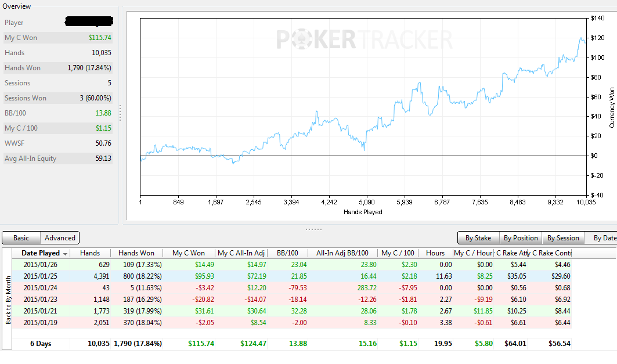This screenshot has height=364, width=617.
Task: Select the 2015/01/21 row
Action: pyautogui.click(x=291, y=311)
